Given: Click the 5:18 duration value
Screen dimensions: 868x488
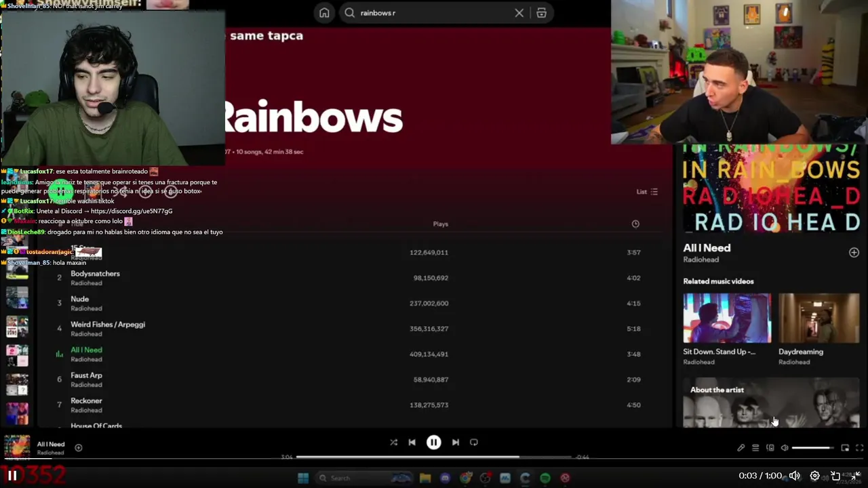Looking at the screenshot, I should [633, 329].
